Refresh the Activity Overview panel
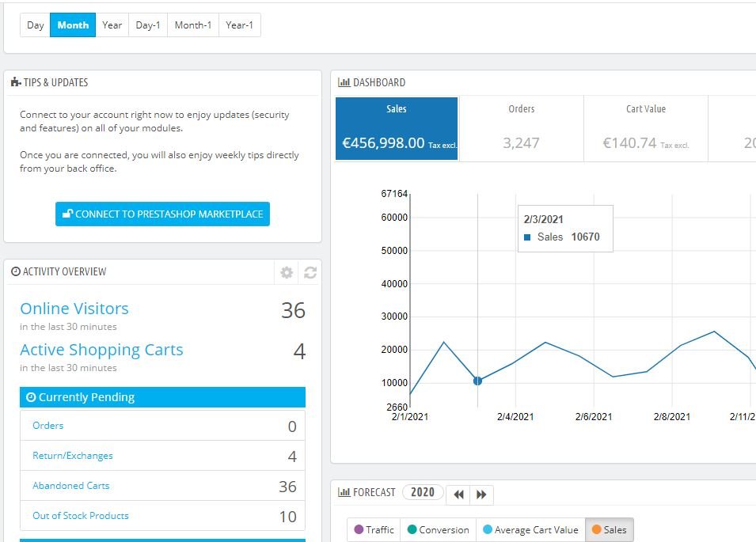Screen dimensions: 756x542 pyautogui.click(x=310, y=273)
